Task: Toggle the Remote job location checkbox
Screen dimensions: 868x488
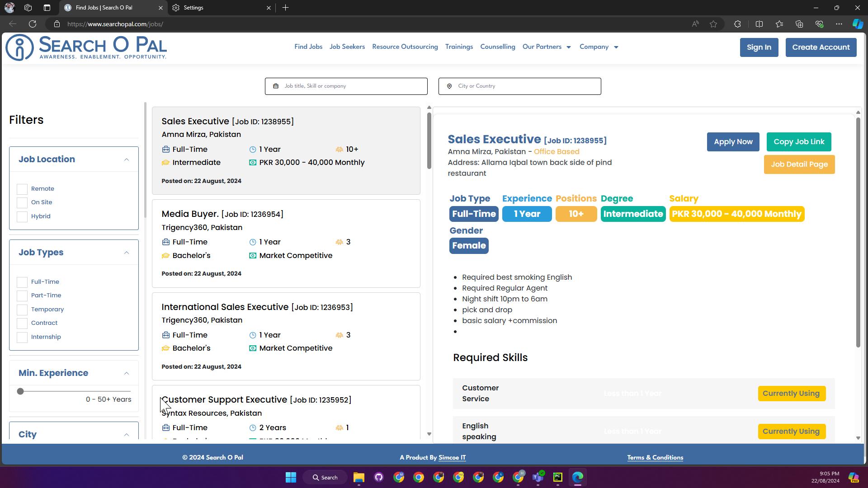Action: coord(22,188)
